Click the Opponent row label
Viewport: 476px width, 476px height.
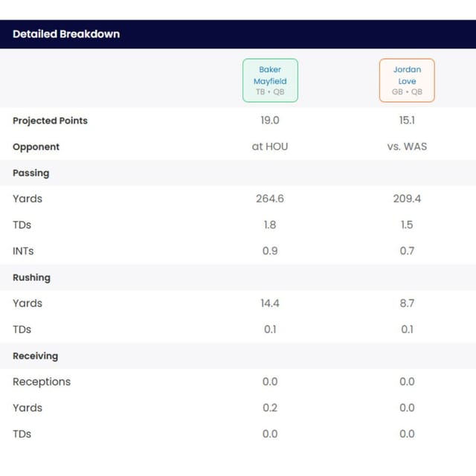(36, 147)
